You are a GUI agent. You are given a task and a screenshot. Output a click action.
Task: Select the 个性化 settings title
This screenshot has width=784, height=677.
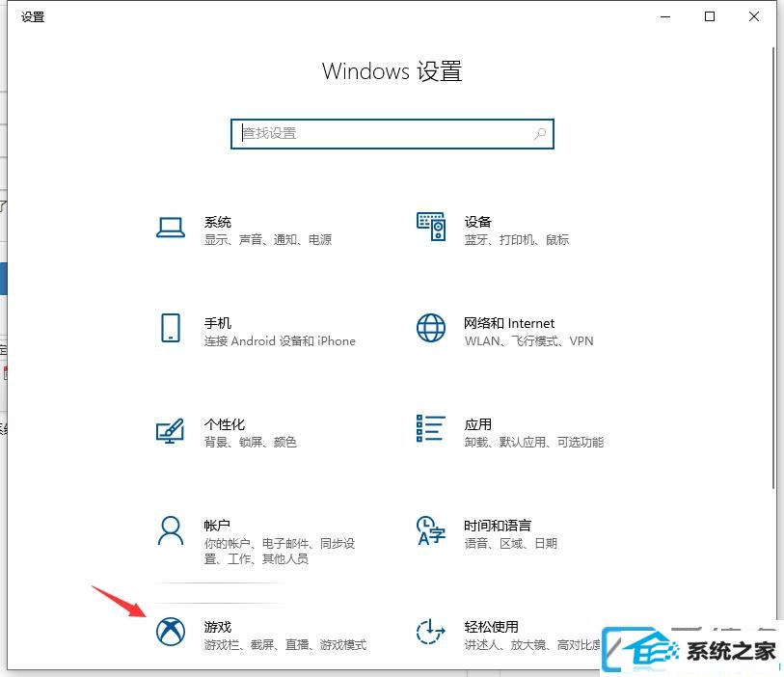pyautogui.click(x=225, y=424)
